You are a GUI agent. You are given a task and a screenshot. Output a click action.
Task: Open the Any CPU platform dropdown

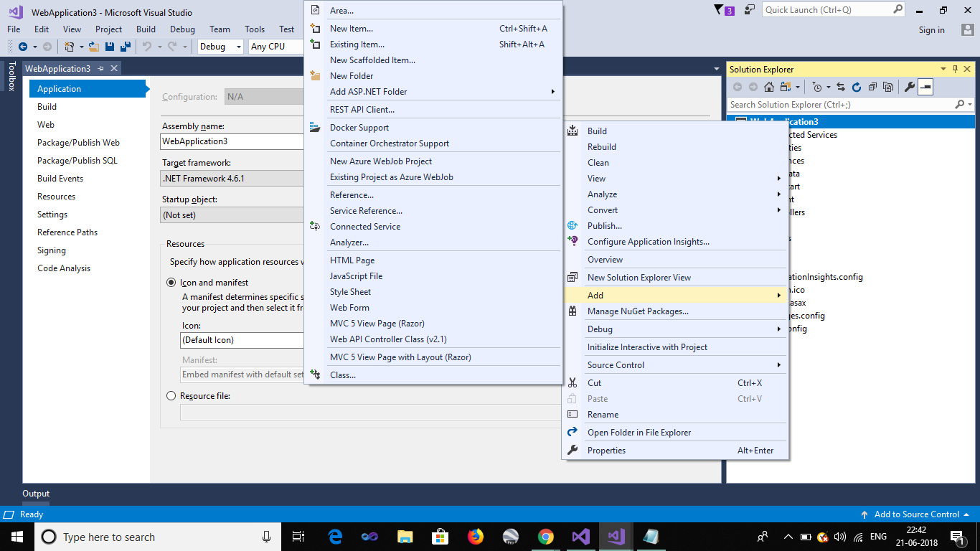coord(276,47)
